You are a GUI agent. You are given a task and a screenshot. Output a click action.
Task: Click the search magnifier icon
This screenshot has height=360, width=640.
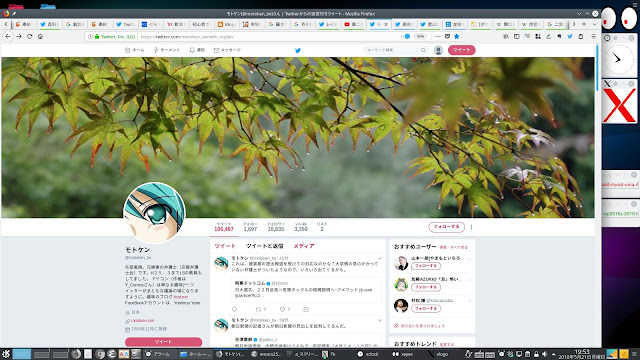pyautogui.click(x=423, y=50)
